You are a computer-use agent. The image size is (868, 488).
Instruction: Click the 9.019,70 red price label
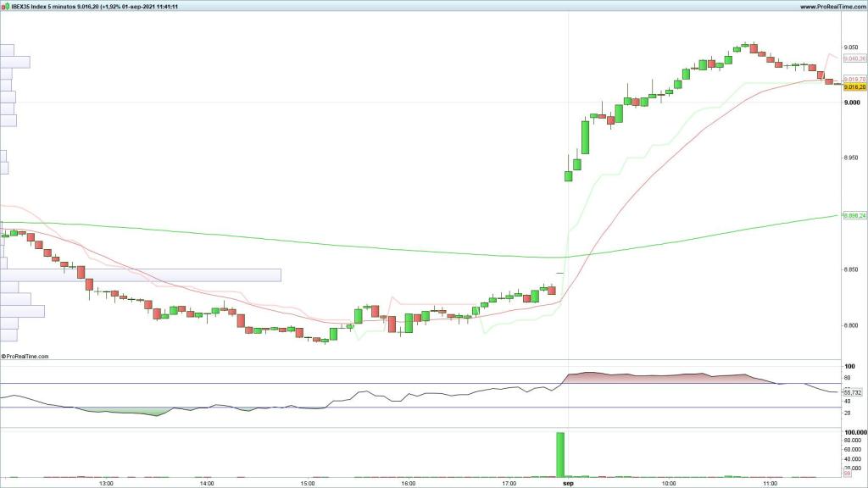coord(854,79)
